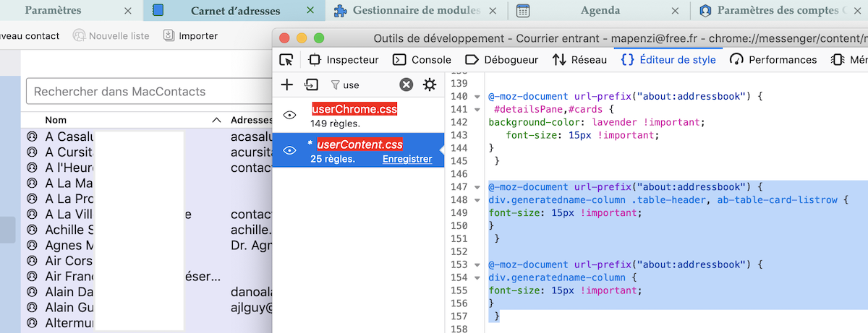Select the Agnes M contact row
The height and width of the screenshot is (333, 868).
pos(147,246)
